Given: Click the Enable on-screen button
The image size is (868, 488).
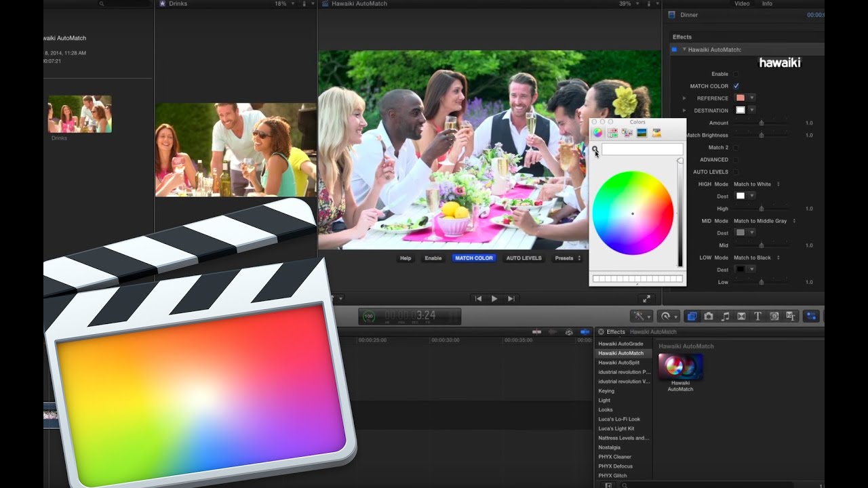Looking at the screenshot, I should coord(433,258).
